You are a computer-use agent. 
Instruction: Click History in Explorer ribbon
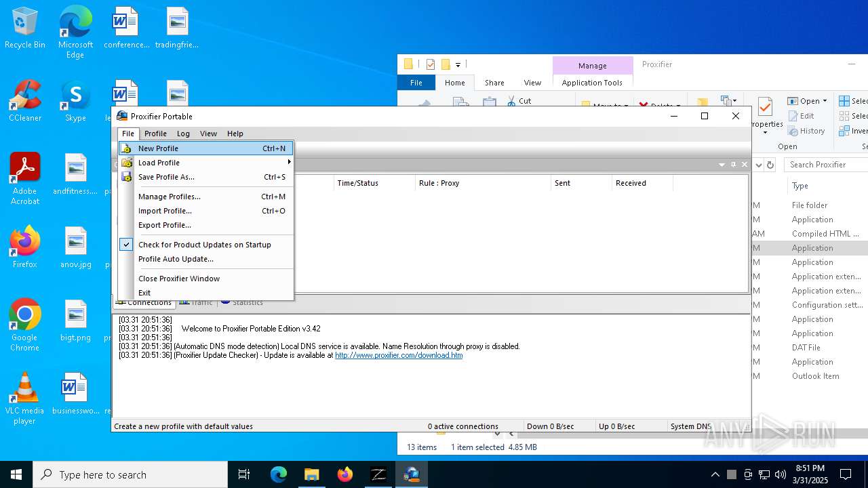click(806, 131)
